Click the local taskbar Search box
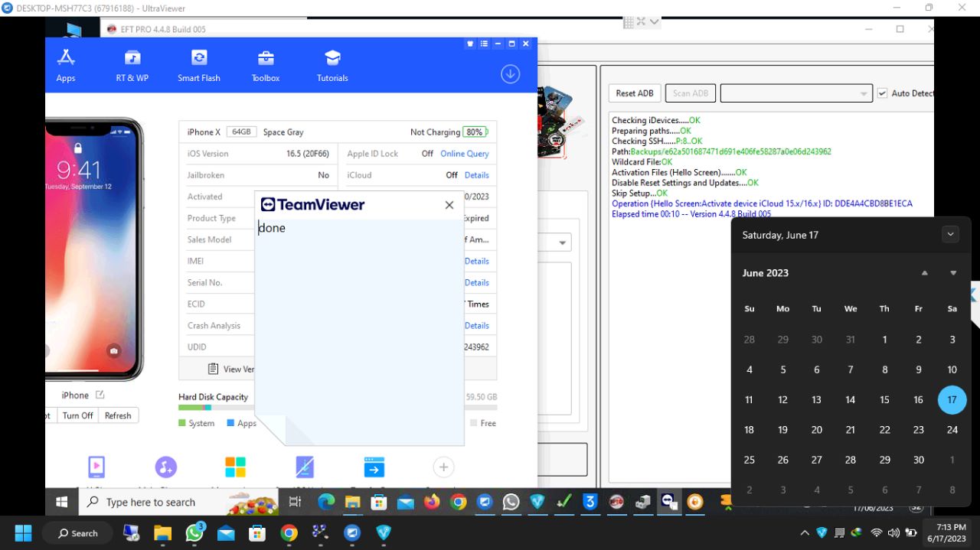Screen dimensions: 980x550 coord(77,533)
